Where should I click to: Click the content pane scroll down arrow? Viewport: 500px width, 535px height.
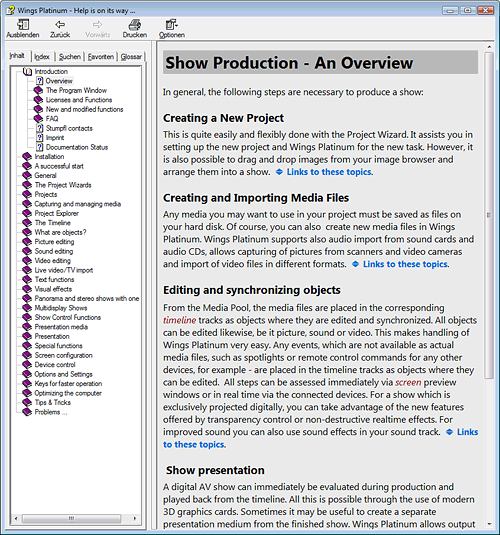point(489,524)
